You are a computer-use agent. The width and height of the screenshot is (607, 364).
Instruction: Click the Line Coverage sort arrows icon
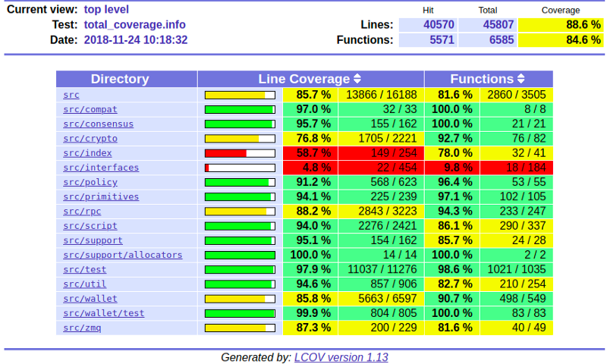357,79
